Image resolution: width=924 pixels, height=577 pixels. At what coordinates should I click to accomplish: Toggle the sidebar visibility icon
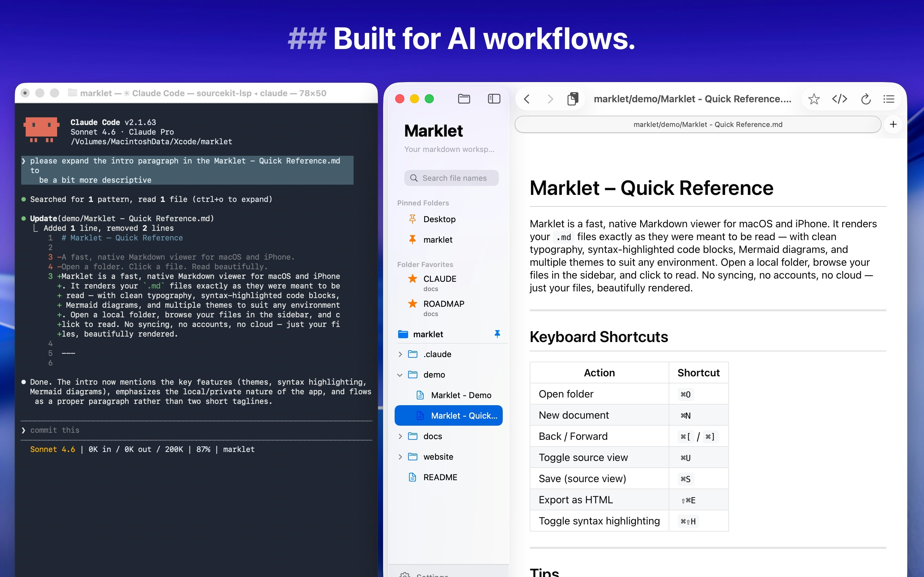point(494,99)
